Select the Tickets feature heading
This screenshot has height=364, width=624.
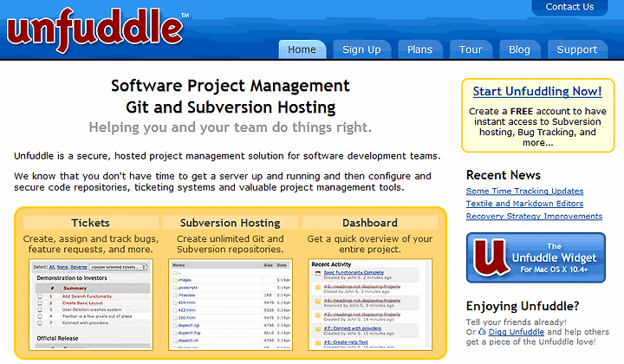pyautogui.click(x=91, y=223)
